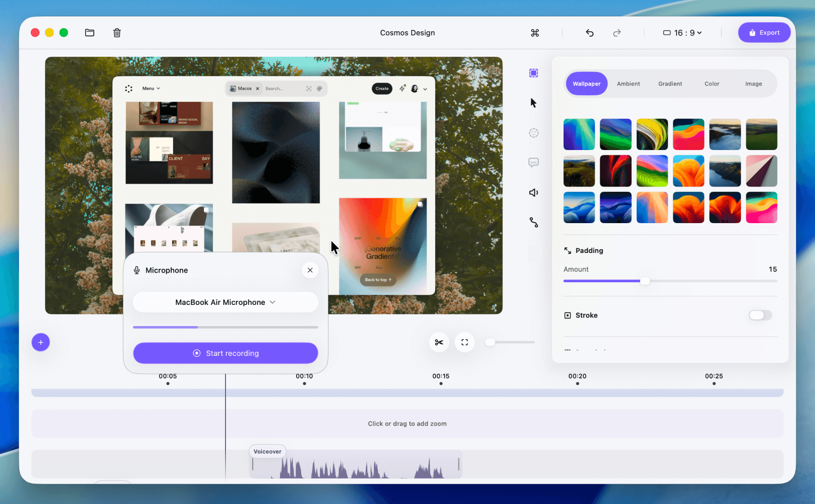Open the captions panel icon
This screenshot has width=815, height=504.
[x=534, y=163]
